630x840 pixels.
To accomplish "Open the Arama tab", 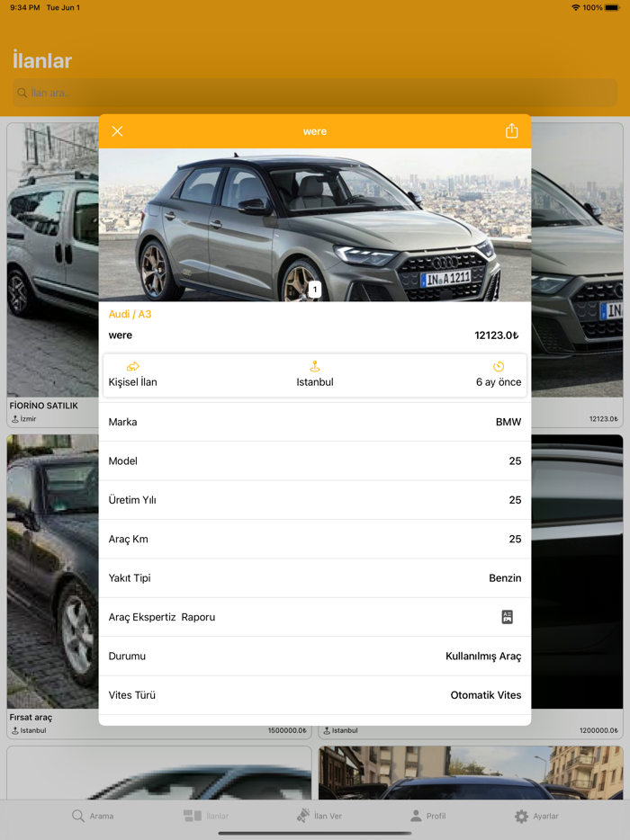I will 93,816.
